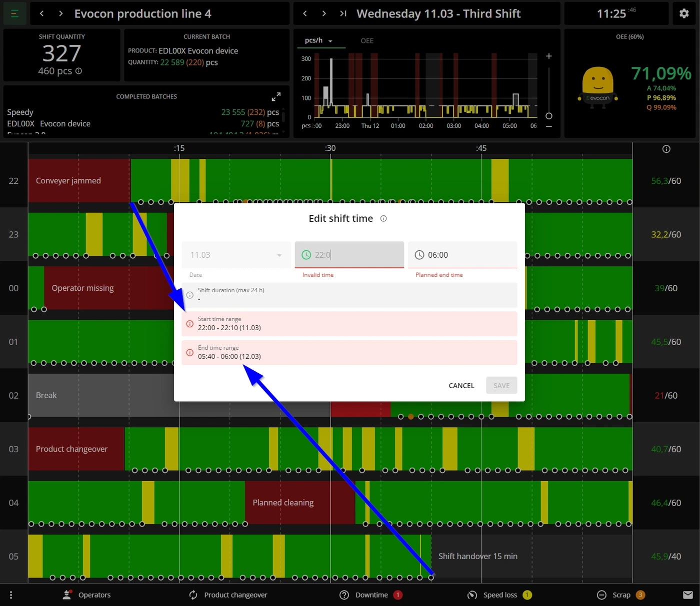The height and width of the screenshot is (606, 700).
Task: Jump to current shift icon
Action: point(343,13)
